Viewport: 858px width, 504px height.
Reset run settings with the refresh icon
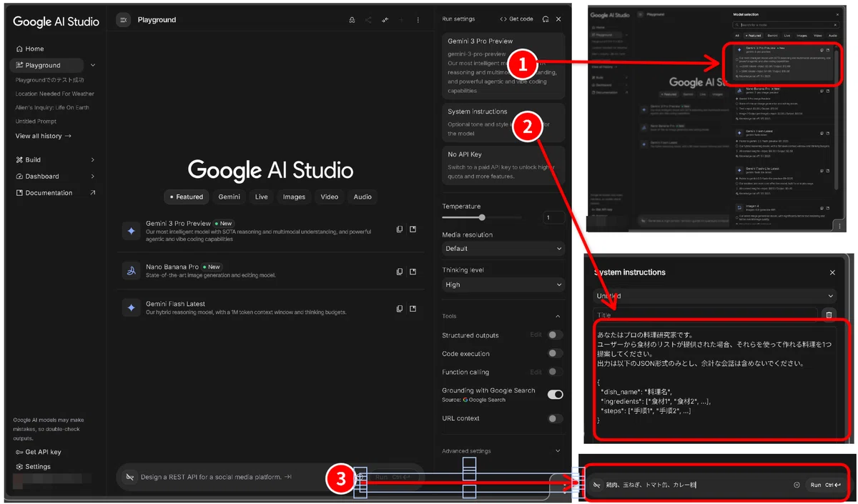pyautogui.click(x=546, y=19)
